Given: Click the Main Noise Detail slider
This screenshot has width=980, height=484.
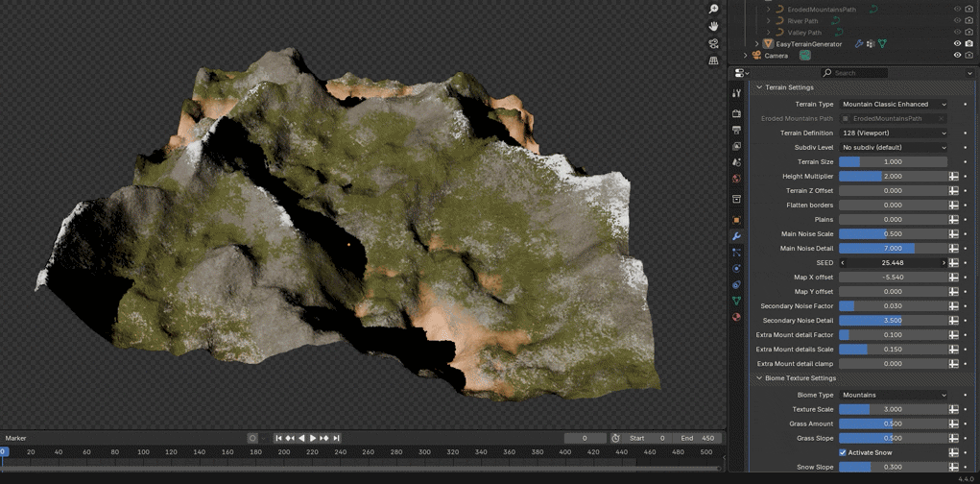Looking at the screenshot, I should (x=893, y=249).
